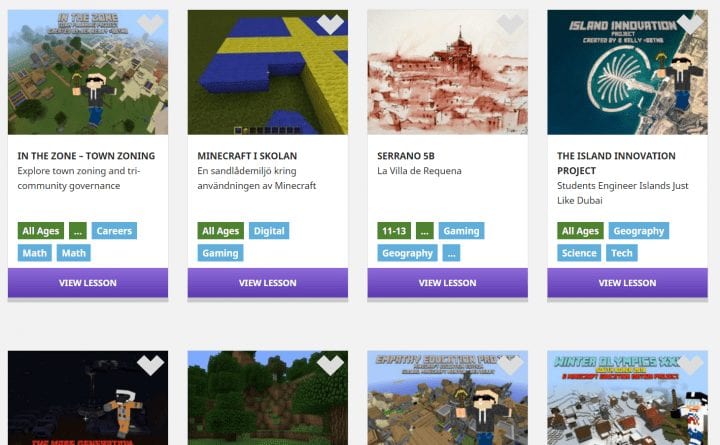Favorite the In The Zone lesson heart
720x445 pixels.
tap(150, 23)
